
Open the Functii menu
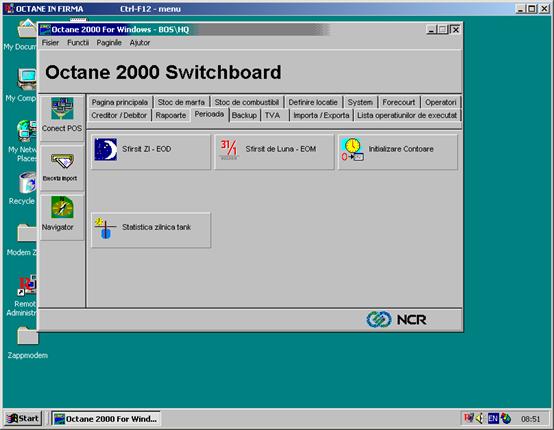click(x=78, y=43)
